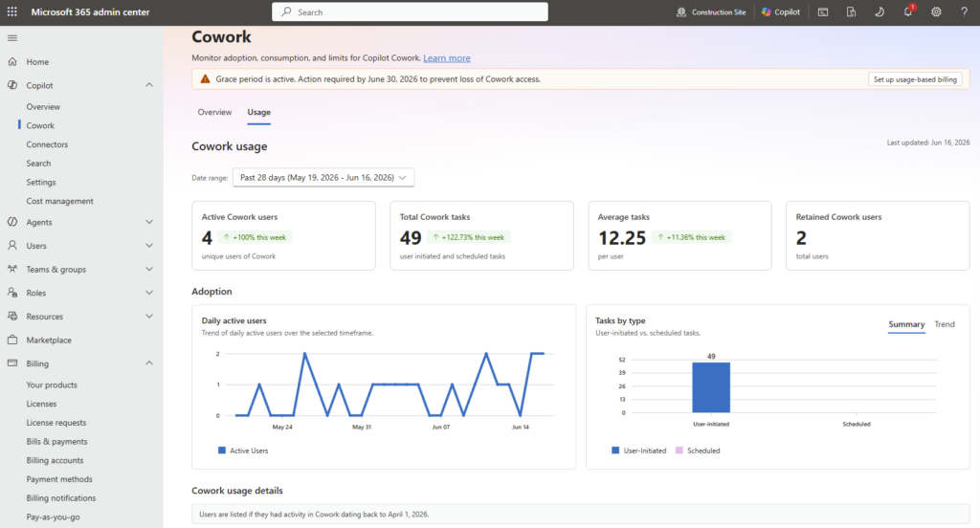Open the Learn more link
Image resolution: width=980 pixels, height=528 pixels.
point(447,58)
